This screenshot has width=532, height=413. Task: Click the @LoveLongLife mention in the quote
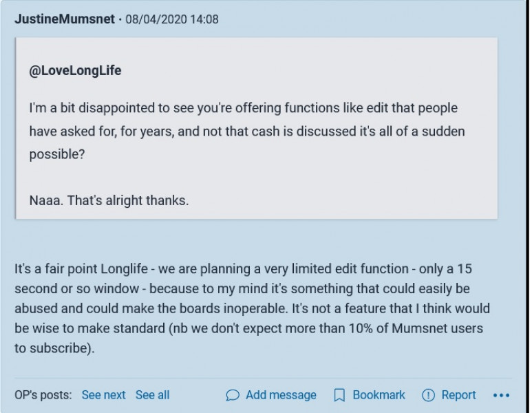(75, 71)
